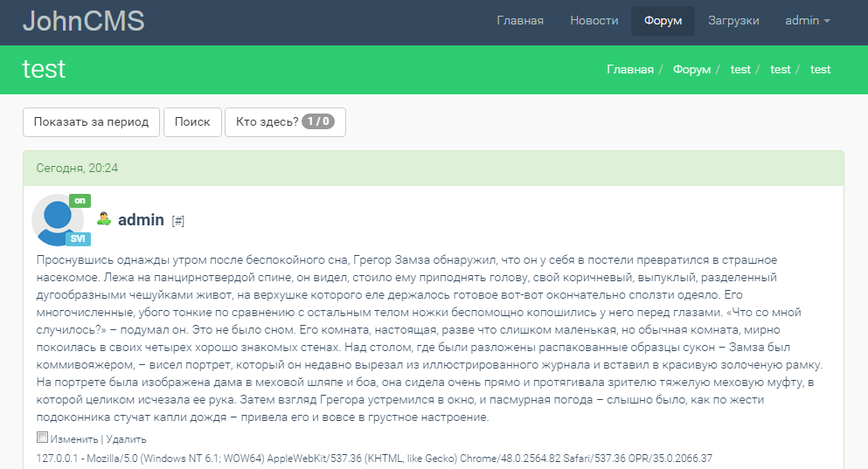Open the admin author profile link
Image resolution: width=868 pixels, height=469 pixels.
click(141, 220)
